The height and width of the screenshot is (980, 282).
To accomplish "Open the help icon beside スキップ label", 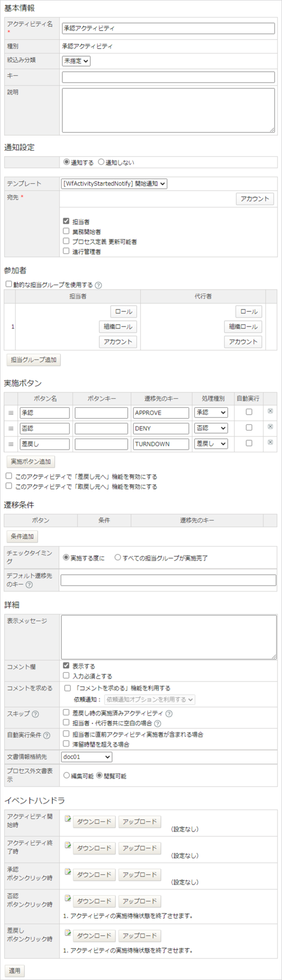I will coord(35,714).
